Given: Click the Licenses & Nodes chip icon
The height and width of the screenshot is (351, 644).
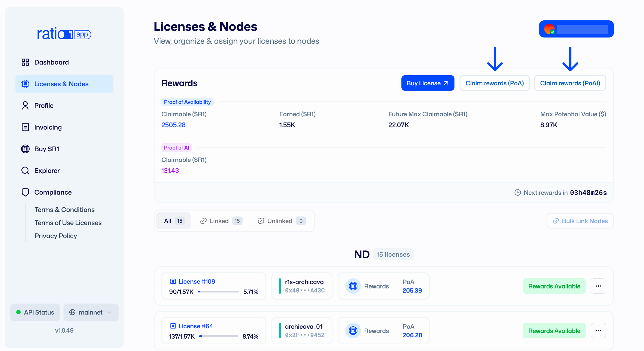Looking at the screenshot, I should tap(25, 84).
